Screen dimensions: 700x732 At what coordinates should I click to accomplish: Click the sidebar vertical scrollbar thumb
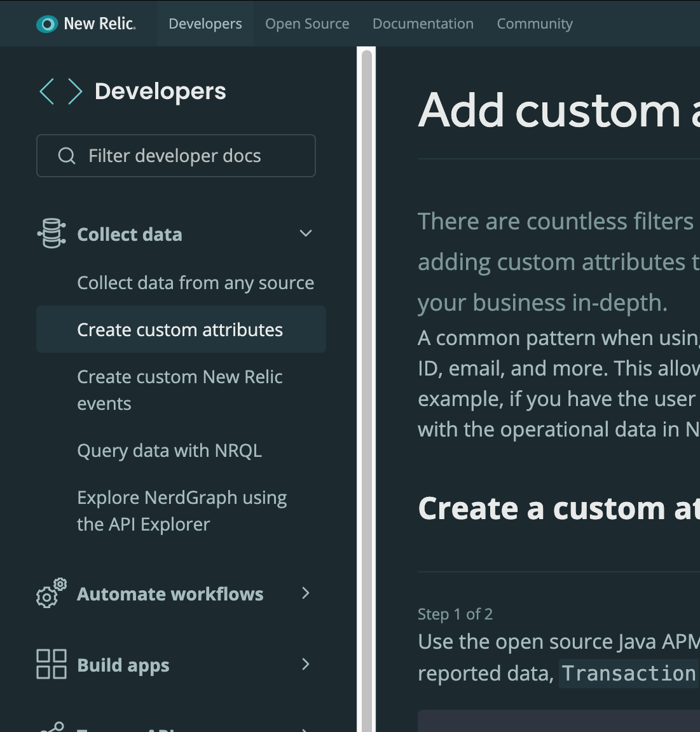pos(367,391)
